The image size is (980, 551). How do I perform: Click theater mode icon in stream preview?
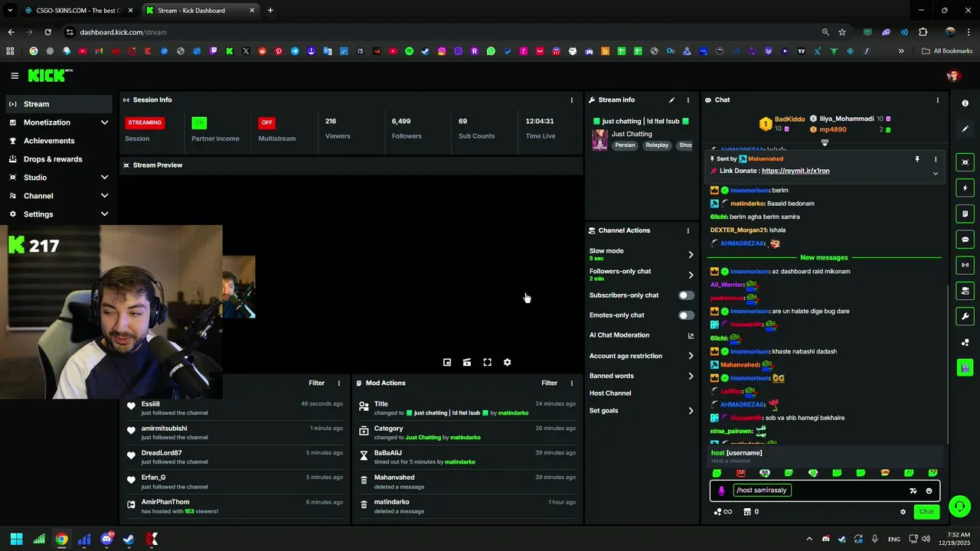[467, 363]
